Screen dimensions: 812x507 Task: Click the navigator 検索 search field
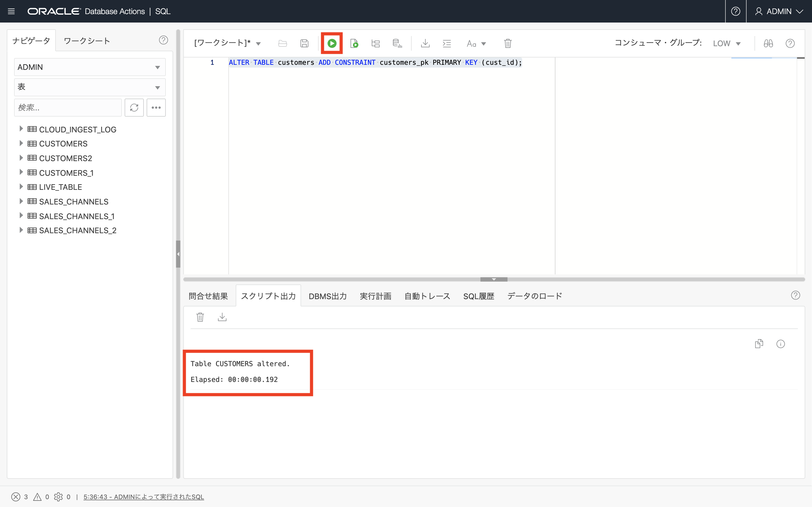click(x=68, y=108)
